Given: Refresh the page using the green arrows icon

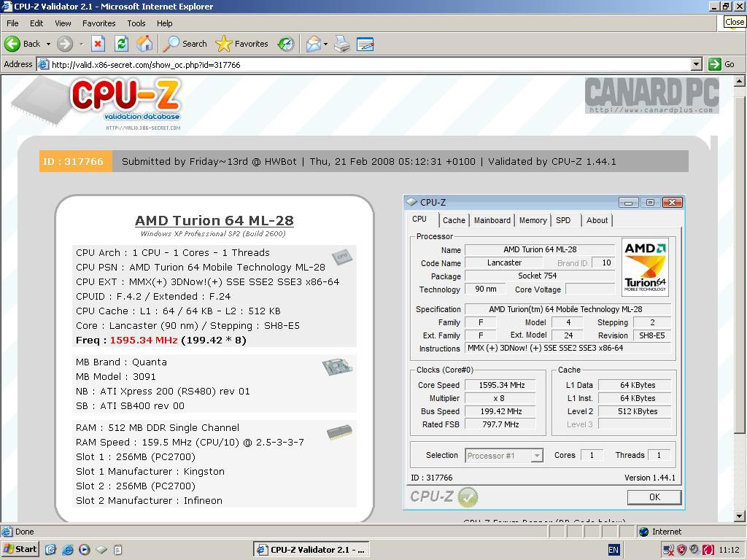Looking at the screenshot, I should click(x=122, y=44).
